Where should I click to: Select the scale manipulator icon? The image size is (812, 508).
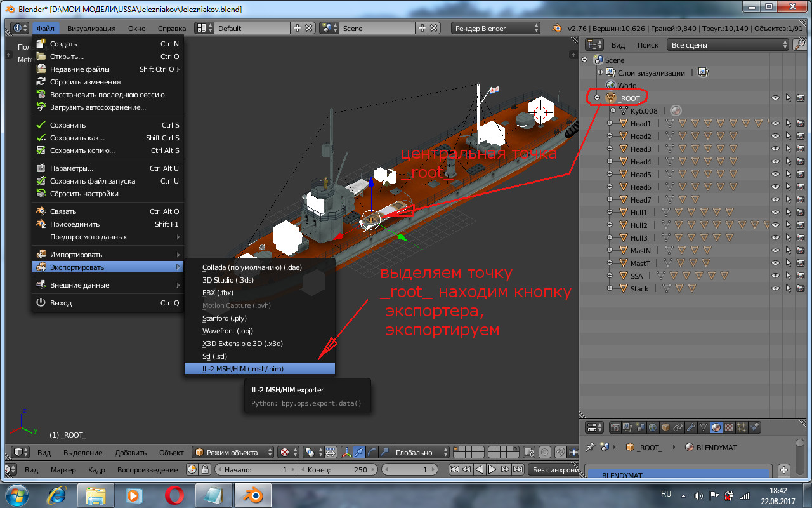click(385, 452)
